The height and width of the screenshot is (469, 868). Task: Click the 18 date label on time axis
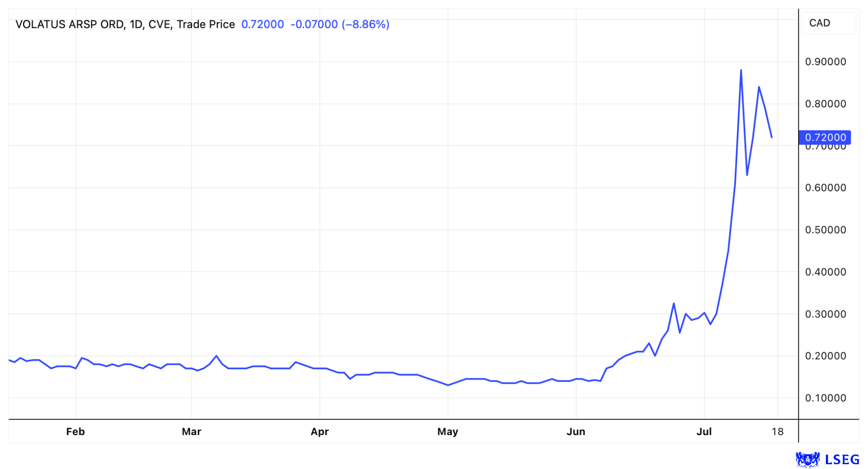coord(777,432)
